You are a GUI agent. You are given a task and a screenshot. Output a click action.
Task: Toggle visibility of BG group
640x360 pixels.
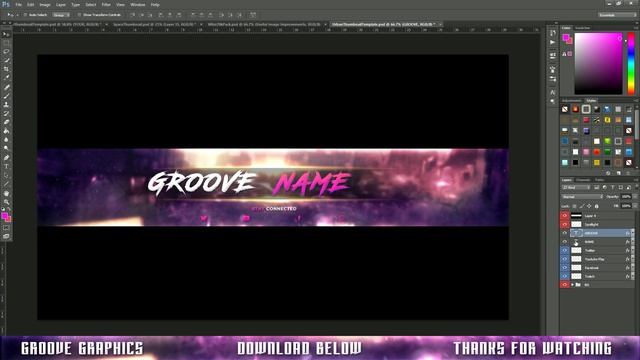565,284
